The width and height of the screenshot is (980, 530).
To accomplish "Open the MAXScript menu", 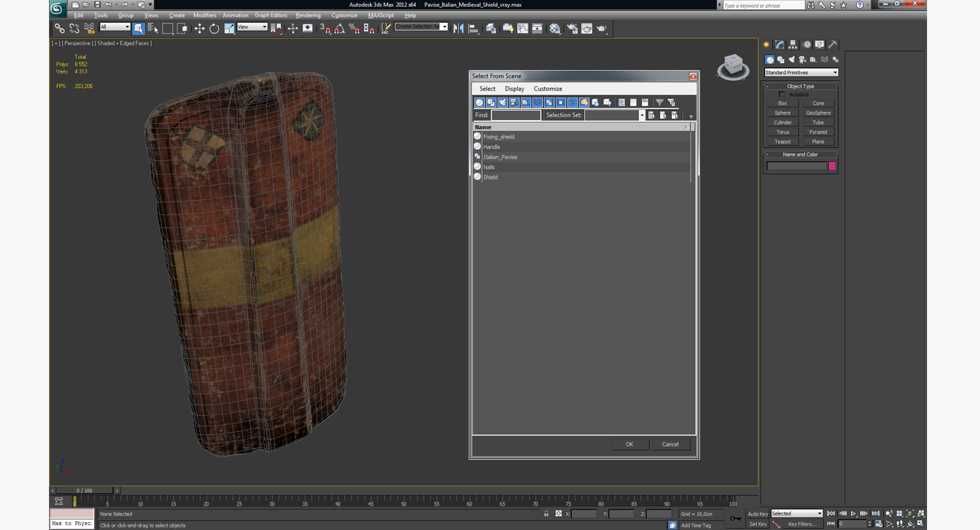I will [381, 15].
